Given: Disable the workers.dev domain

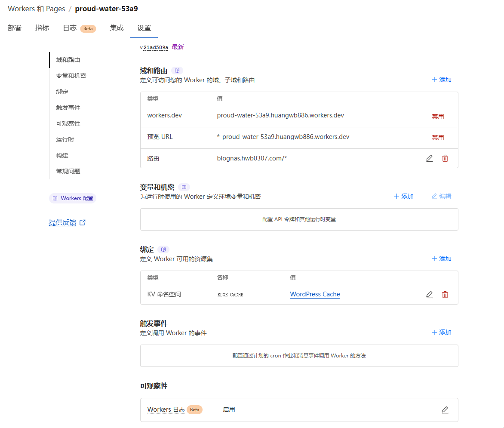Looking at the screenshot, I should [x=438, y=117].
